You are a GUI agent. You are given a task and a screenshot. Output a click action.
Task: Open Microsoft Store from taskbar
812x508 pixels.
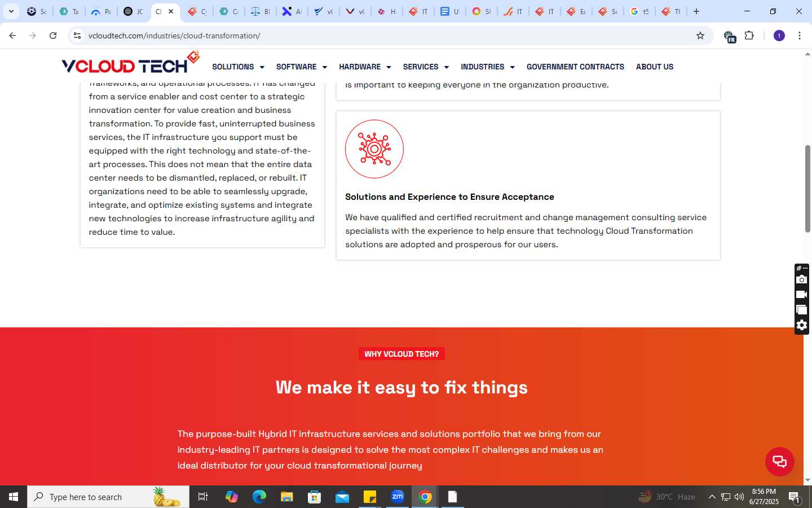(314, 497)
